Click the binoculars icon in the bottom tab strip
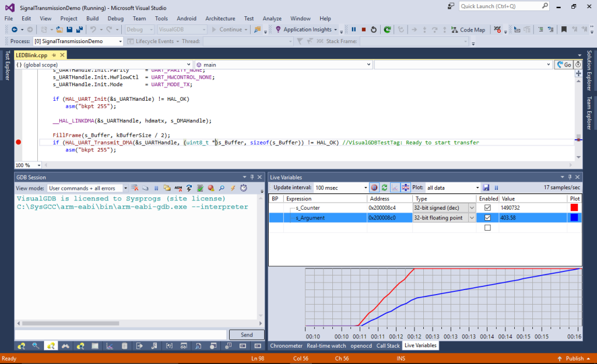This screenshot has width=597, height=364. pos(65,346)
